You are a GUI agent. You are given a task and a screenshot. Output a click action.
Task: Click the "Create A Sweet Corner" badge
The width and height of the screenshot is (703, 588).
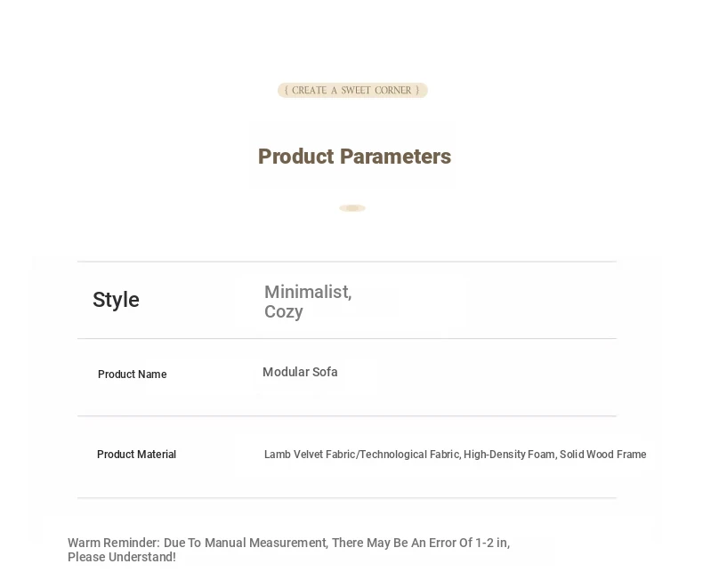(x=352, y=91)
